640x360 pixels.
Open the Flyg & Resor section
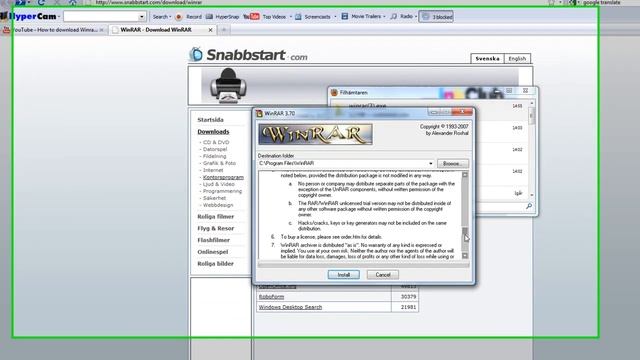216,228
